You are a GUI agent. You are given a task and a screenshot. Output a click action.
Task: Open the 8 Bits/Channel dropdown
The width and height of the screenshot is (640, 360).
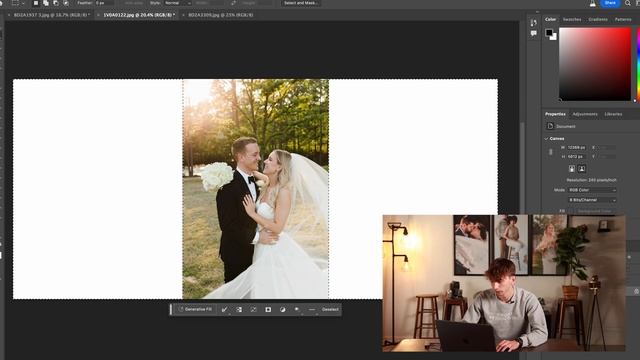click(x=592, y=200)
